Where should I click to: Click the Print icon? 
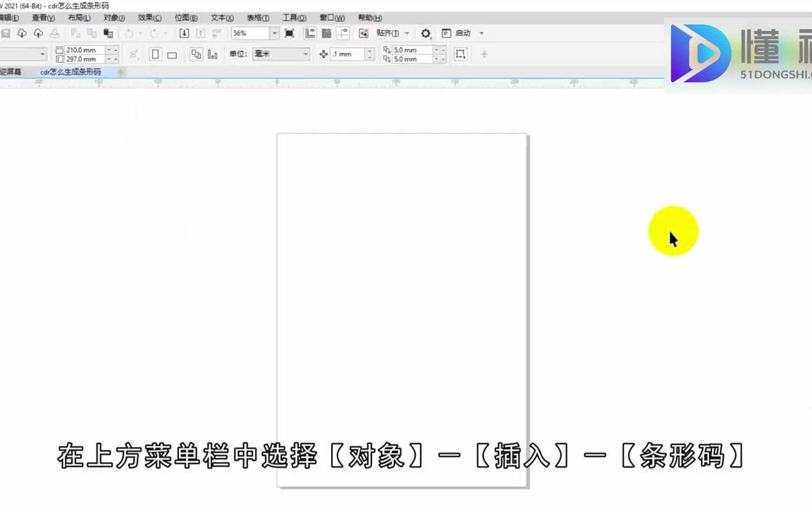[55, 33]
